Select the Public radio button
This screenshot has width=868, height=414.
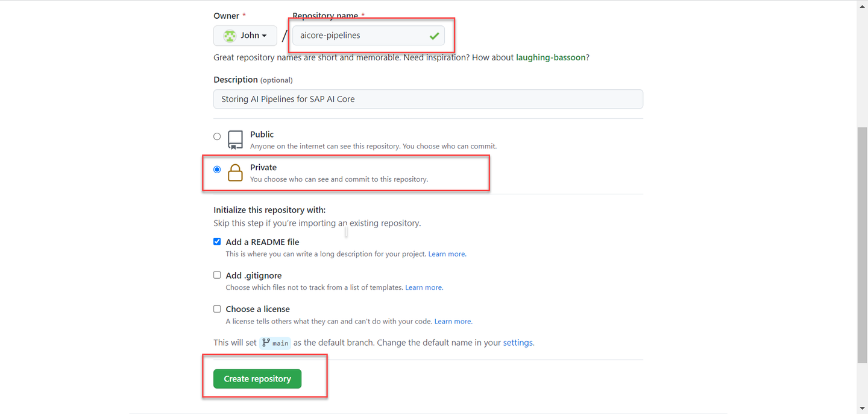(217, 136)
